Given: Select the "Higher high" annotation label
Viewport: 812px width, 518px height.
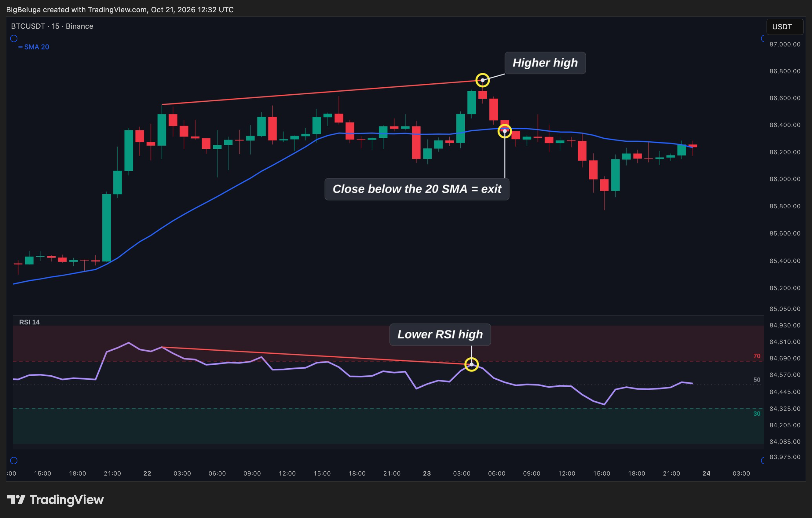Looking at the screenshot, I should (x=545, y=63).
